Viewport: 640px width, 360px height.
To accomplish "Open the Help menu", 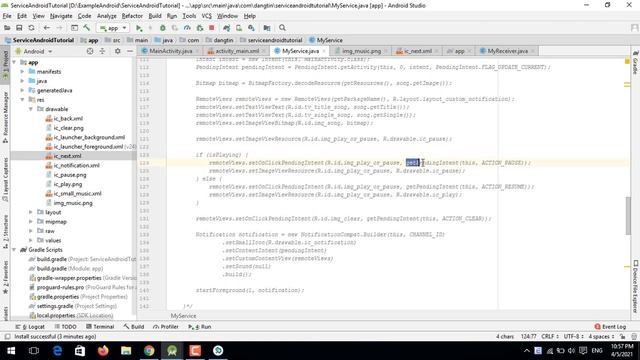I will point(249,16).
